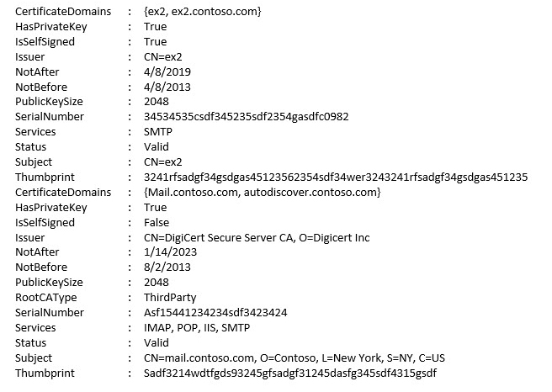Click the Mail.contoso.com, autodiscover.contoso.com domains value
The image size is (552, 392).
(263, 192)
